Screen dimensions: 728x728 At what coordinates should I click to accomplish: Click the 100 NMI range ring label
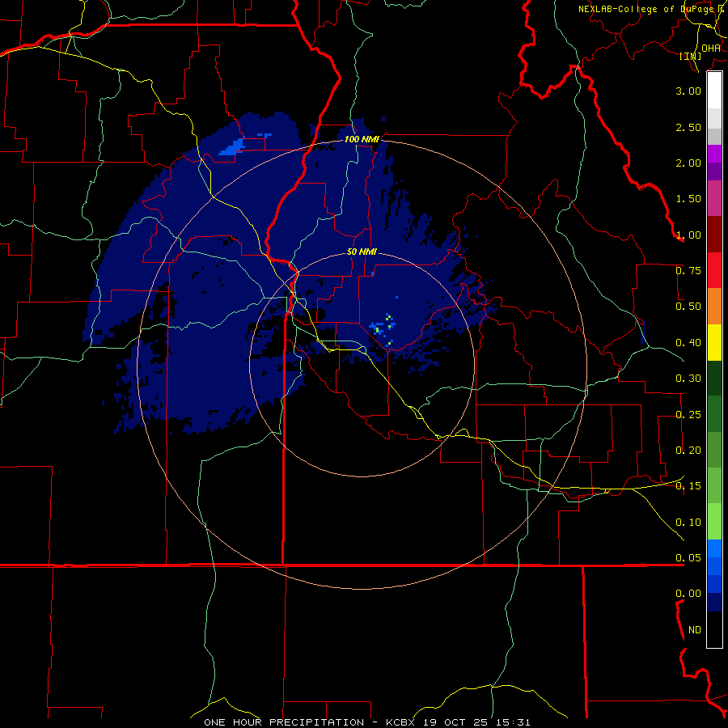pyautogui.click(x=362, y=139)
